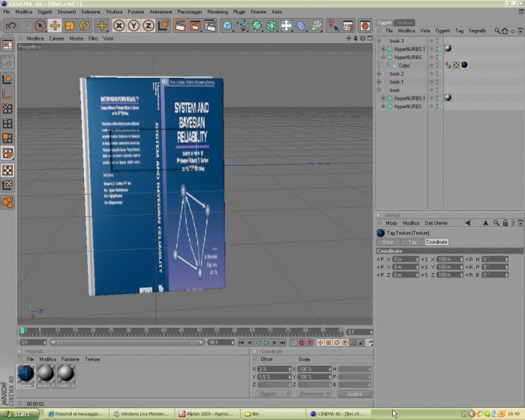Open the Tag tab in Attributes
Screen dimensions: 525x420
point(412,241)
